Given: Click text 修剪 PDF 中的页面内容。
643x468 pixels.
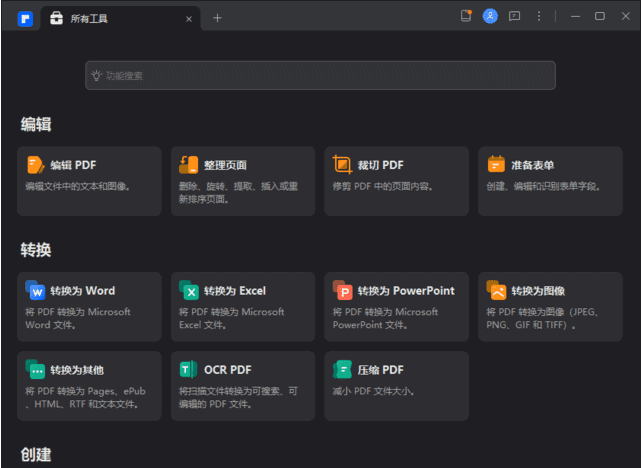Looking at the screenshot, I should (382, 187).
